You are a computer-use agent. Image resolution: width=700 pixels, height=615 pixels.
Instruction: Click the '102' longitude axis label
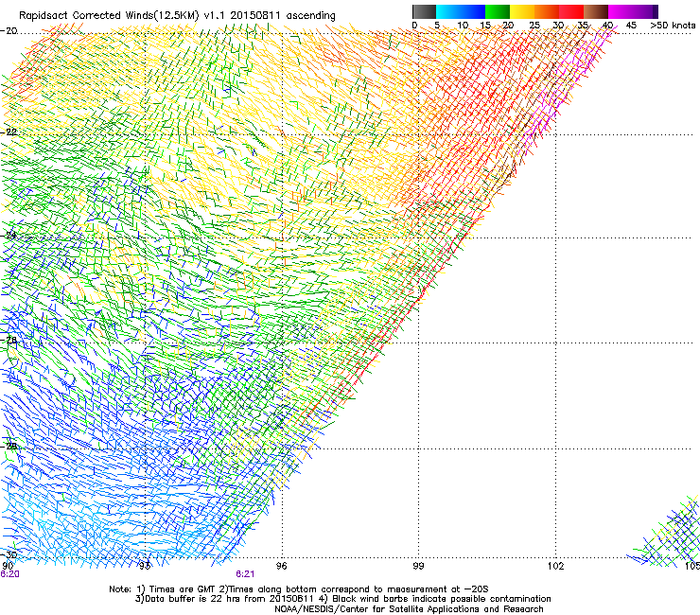[556, 566]
